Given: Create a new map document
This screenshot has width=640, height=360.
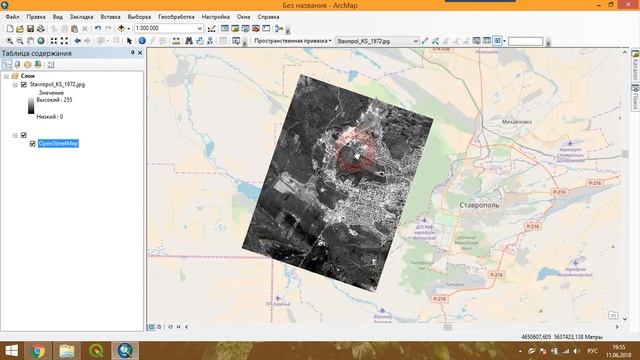Looking at the screenshot, I should [x=9, y=29].
